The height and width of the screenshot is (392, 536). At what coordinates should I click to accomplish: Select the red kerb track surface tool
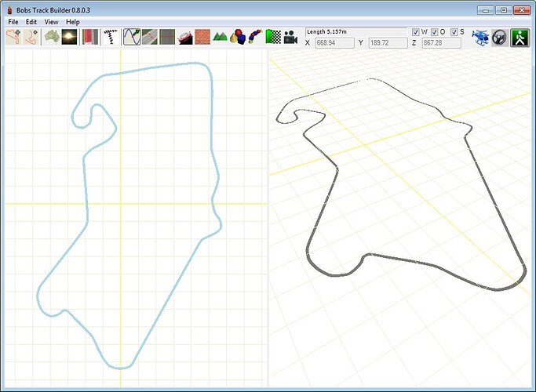click(x=90, y=37)
